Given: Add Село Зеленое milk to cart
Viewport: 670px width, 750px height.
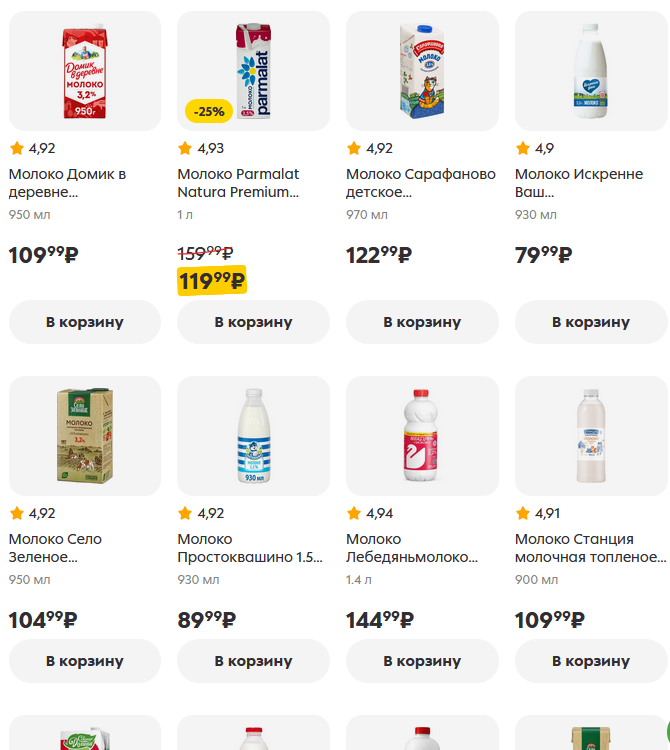Looking at the screenshot, I should point(85,661).
